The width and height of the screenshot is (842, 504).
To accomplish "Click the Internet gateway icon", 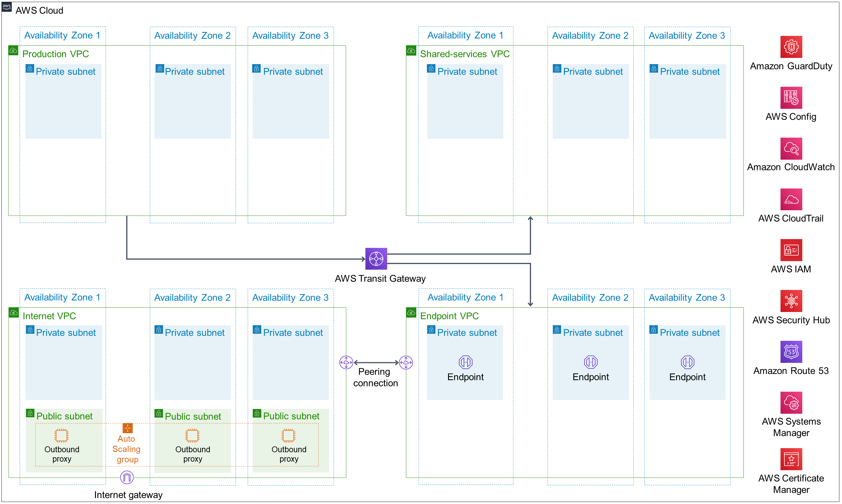I will click(127, 478).
